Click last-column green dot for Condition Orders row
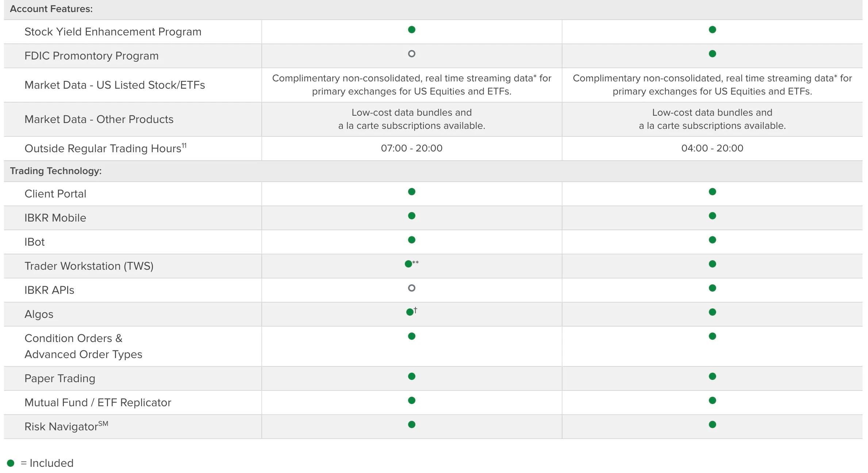 tap(712, 336)
